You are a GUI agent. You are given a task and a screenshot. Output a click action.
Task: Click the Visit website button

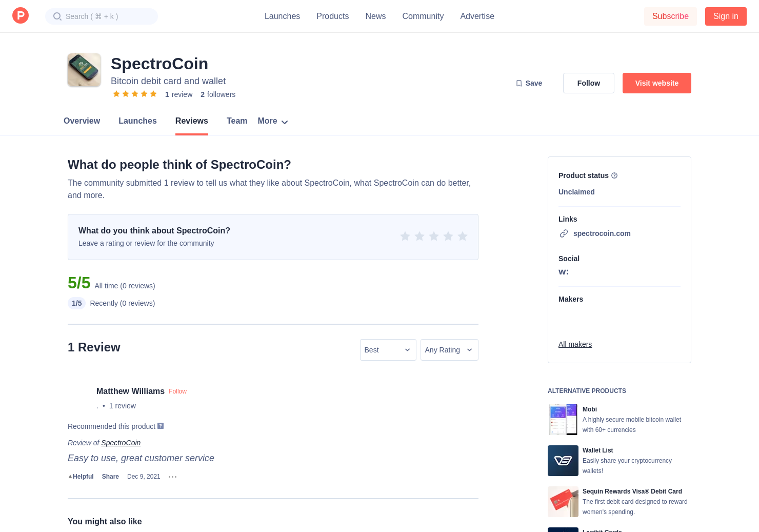click(x=656, y=83)
